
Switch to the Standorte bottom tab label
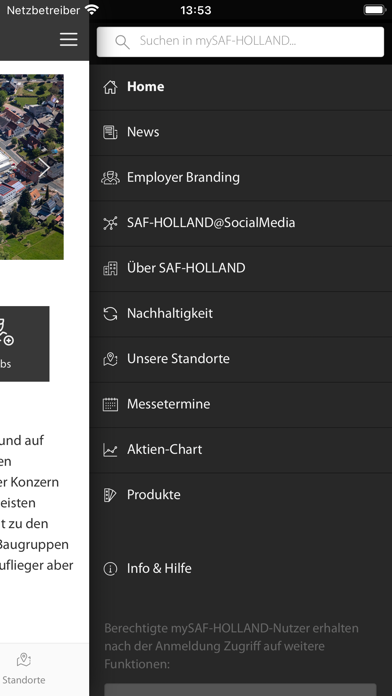point(24,680)
